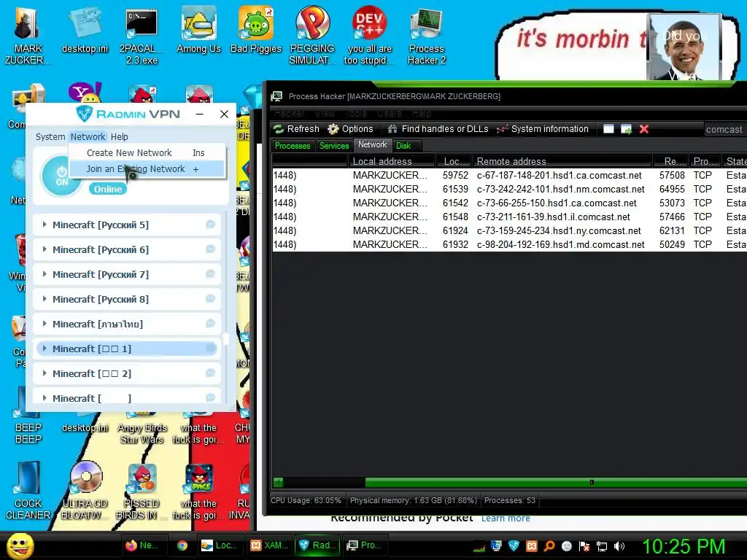Expand the Minecraft [□□ 2] network

point(44,373)
